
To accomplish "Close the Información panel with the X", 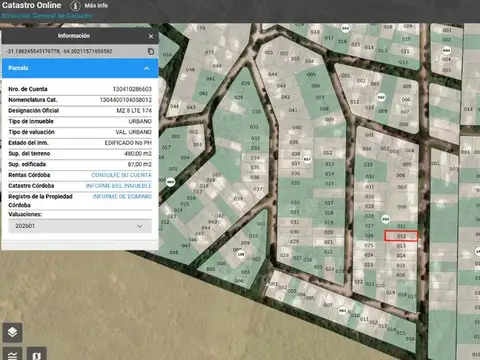I will (x=151, y=36).
